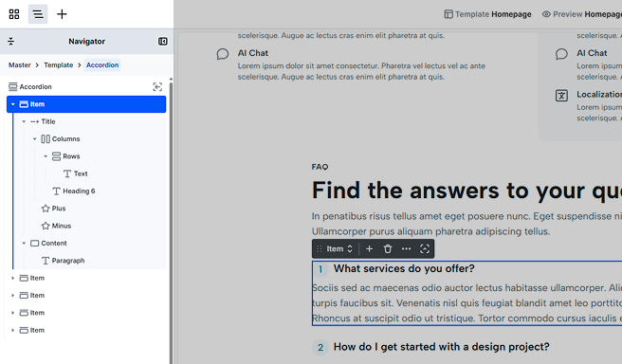Click the focus frame icon in toolbar
Screen dimensions: 622x364
pyautogui.click(x=425, y=249)
